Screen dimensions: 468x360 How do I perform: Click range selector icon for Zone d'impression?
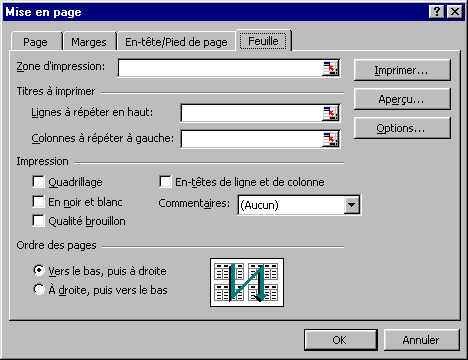point(330,68)
